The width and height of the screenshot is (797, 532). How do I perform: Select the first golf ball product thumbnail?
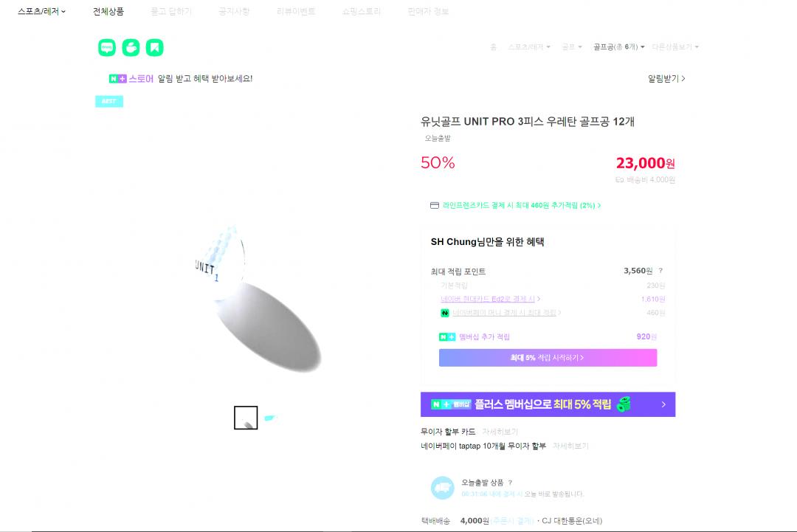coord(246,418)
